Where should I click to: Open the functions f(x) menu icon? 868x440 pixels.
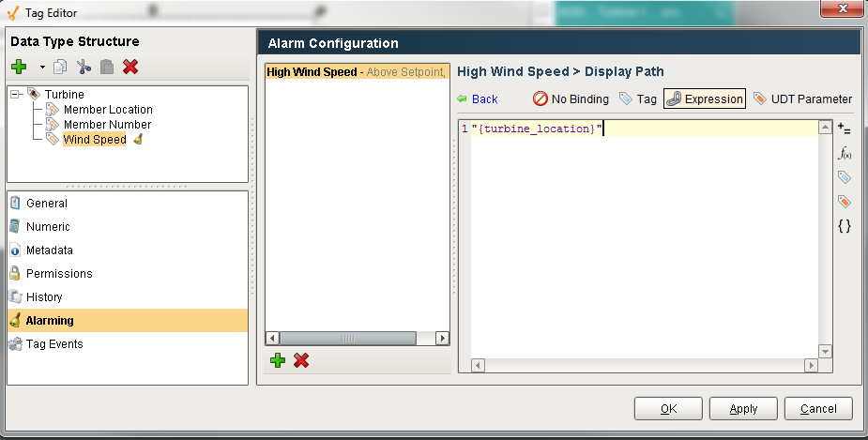point(845,153)
